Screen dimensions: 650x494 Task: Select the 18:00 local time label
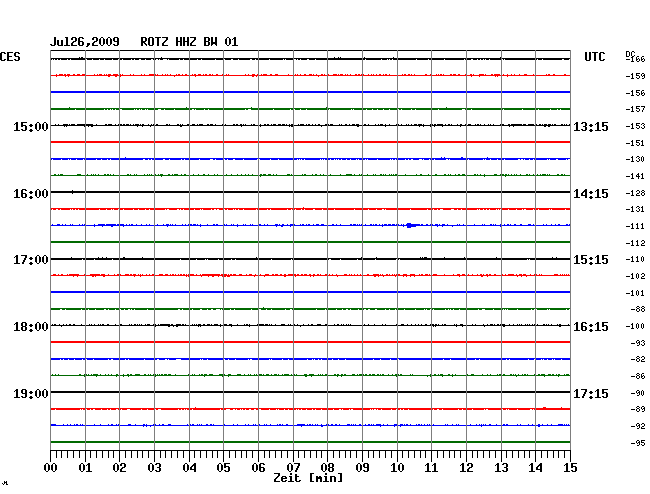click(x=31, y=327)
